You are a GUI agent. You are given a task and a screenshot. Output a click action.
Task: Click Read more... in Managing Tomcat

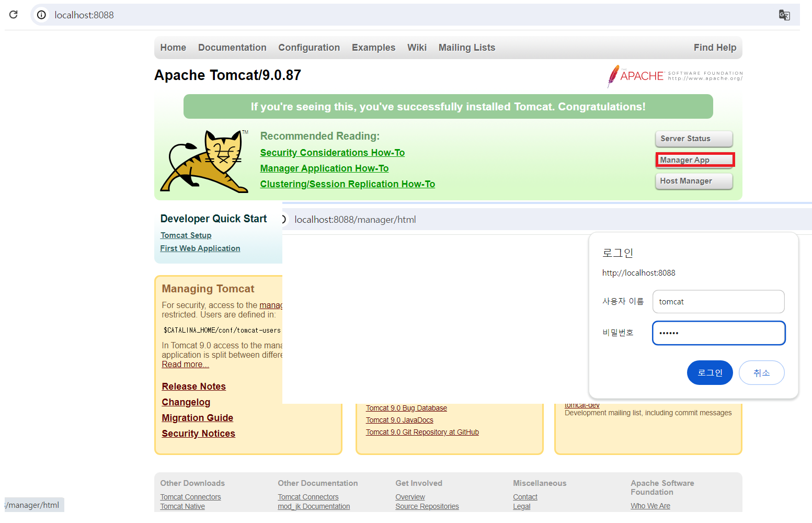click(x=185, y=365)
